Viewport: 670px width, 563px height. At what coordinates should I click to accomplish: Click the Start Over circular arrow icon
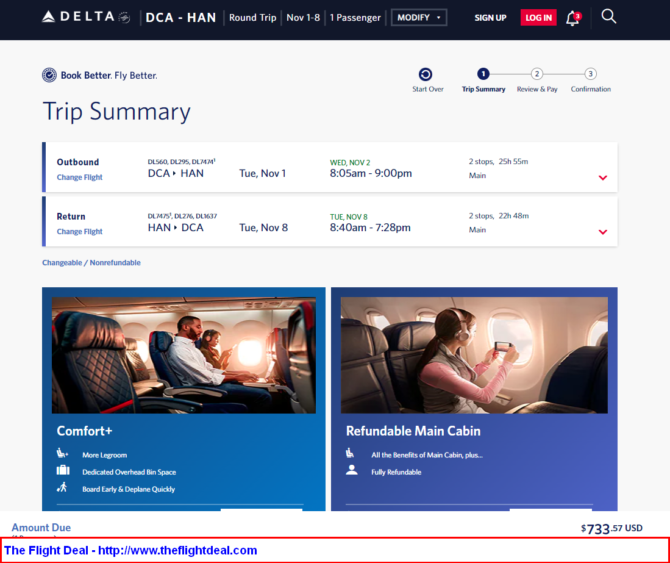click(425, 74)
